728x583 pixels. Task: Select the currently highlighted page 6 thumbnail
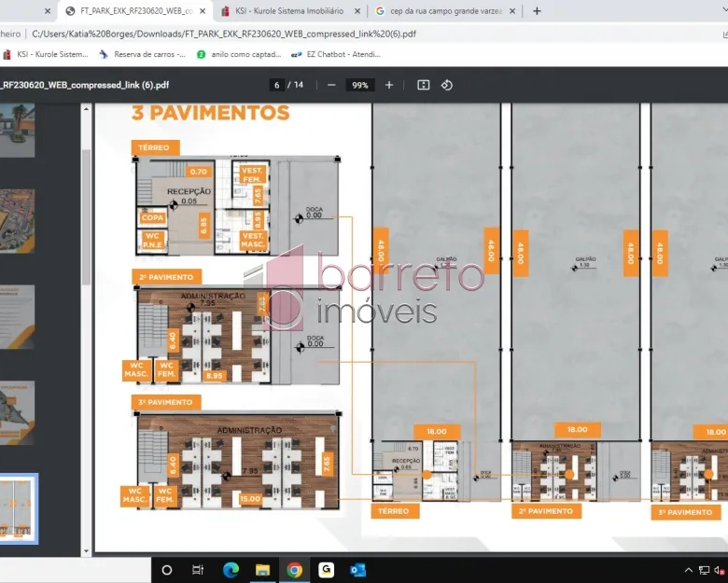pos(17,508)
